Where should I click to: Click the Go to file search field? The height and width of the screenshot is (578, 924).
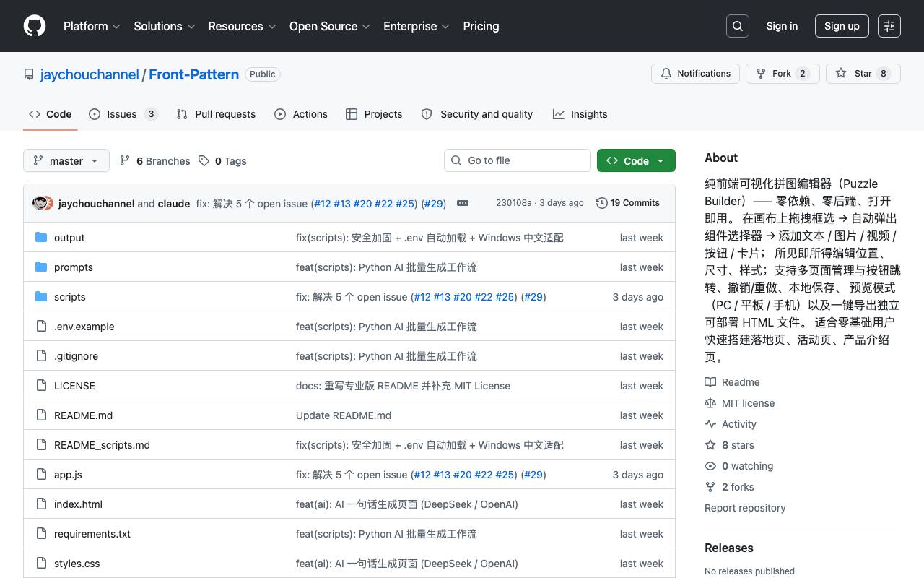click(x=518, y=160)
